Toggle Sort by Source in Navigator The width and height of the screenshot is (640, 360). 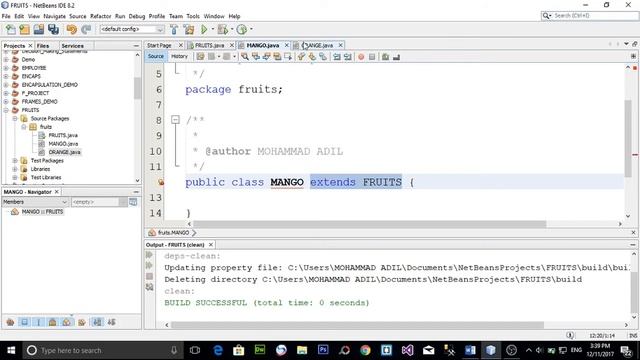click(x=111, y=322)
